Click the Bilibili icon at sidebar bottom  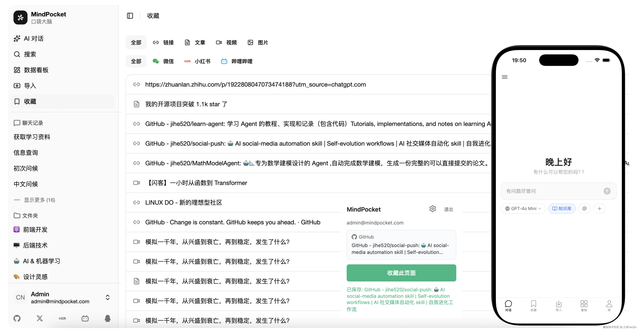click(x=85, y=319)
